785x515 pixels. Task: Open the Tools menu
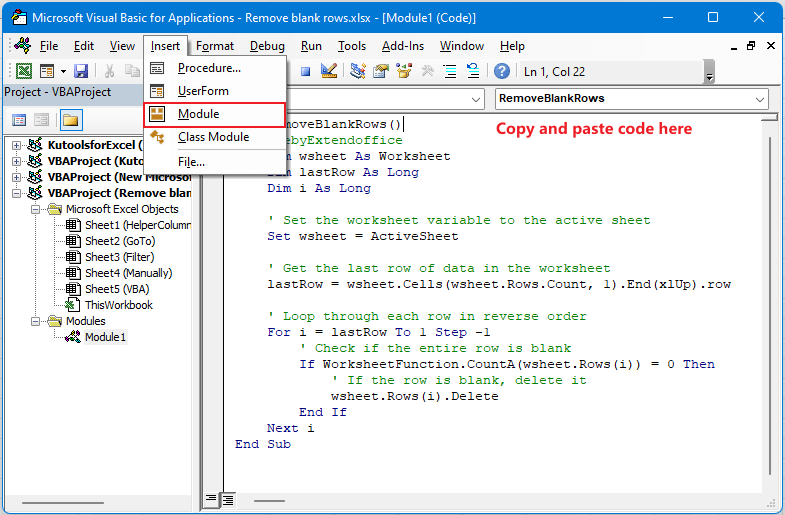[351, 46]
